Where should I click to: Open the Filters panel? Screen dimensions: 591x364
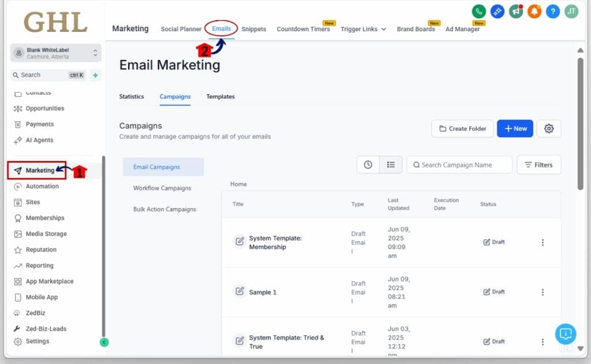(538, 164)
